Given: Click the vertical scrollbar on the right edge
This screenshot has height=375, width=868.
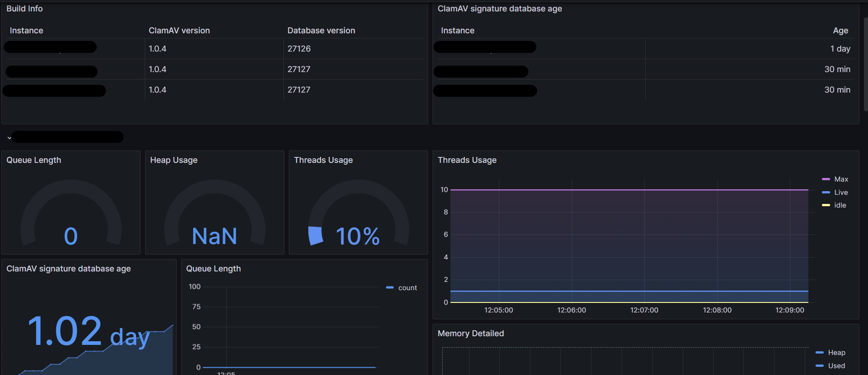Looking at the screenshot, I should (x=865, y=64).
